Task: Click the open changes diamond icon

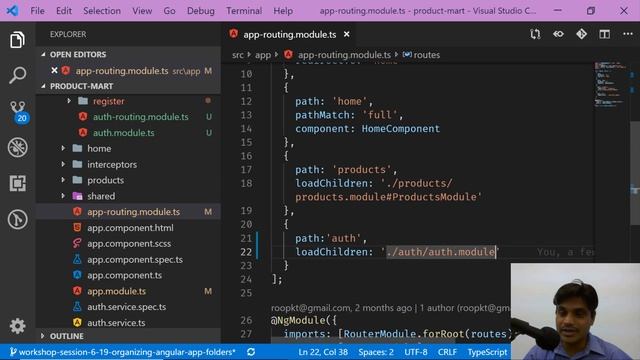Action: pyautogui.click(x=581, y=34)
